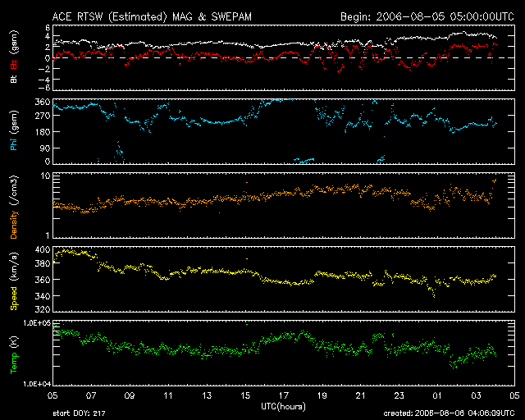
Task: Select the orange Density axis label
Action: click(13, 205)
